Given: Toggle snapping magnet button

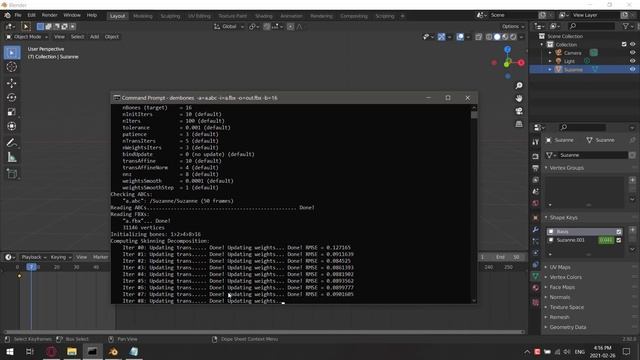Looking at the screenshot, I should (x=267, y=27).
